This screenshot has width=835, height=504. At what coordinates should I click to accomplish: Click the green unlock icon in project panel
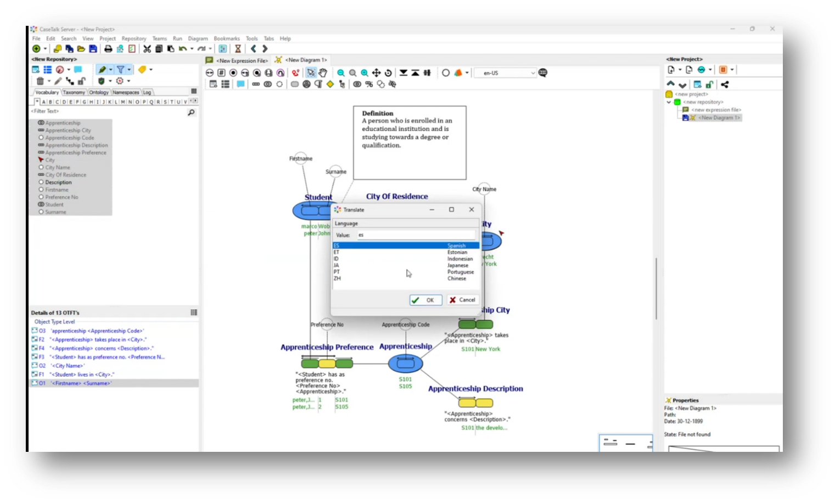click(709, 85)
